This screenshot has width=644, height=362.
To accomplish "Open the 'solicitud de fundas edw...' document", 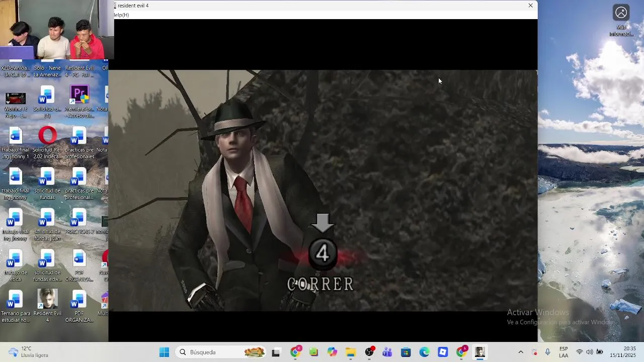I will point(47,265).
